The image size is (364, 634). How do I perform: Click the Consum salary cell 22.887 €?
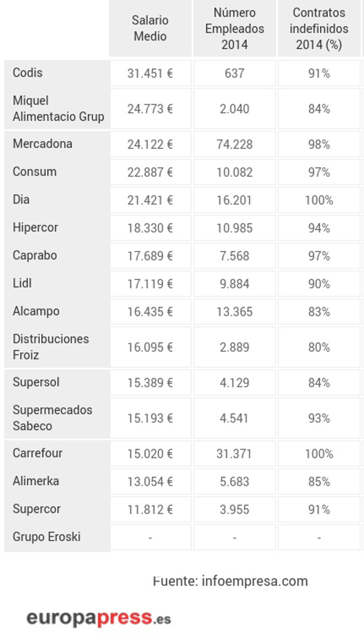coord(150,172)
